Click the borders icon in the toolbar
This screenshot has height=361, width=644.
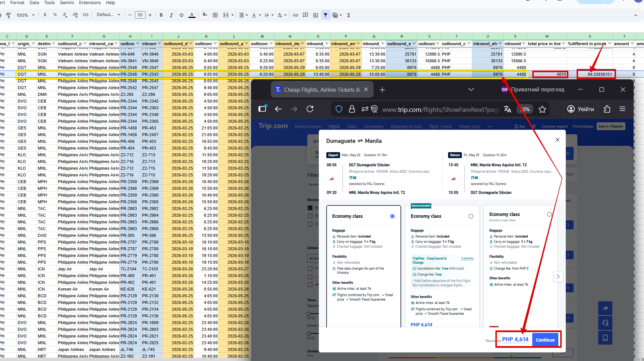(x=215, y=15)
